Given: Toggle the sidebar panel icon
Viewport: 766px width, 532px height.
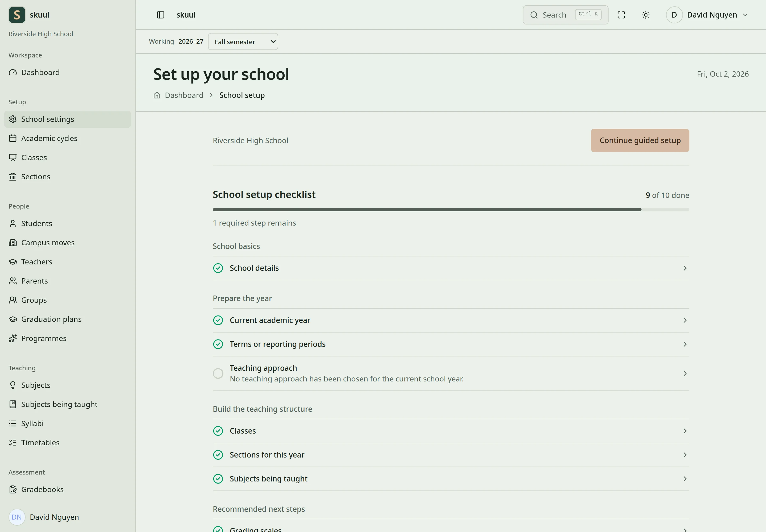Looking at the screenshot, I should pos(161,15).
